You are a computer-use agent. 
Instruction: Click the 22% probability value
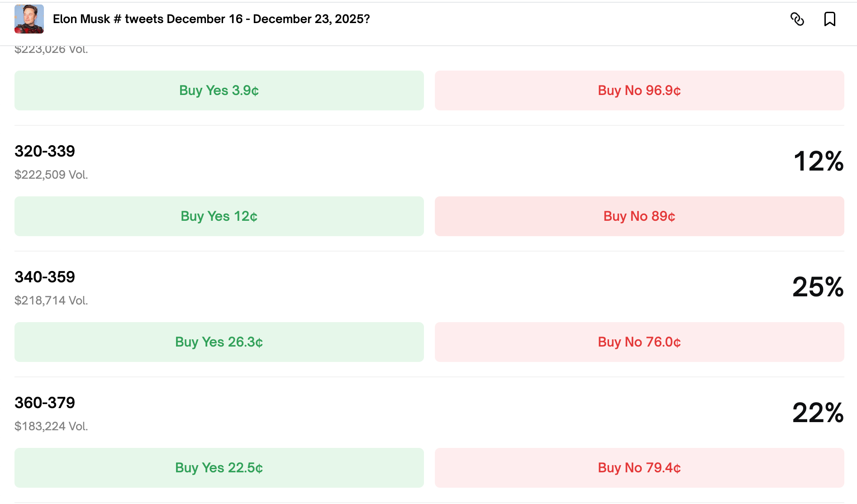point(818,413)
